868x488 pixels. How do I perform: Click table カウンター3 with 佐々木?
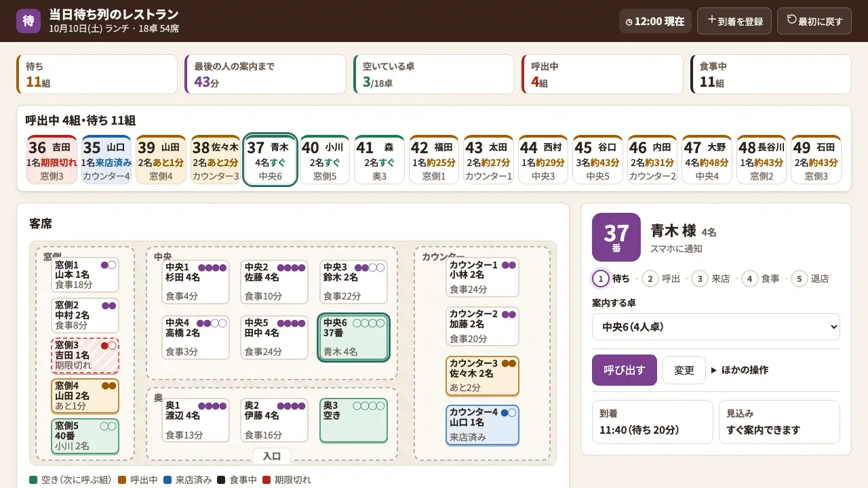pos(482,376)
